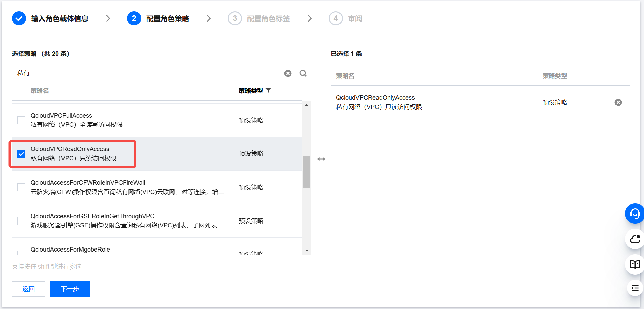
Task: Check the QcloudVPCFullAccess policy checkbox
Action: [x=21, y=120]
